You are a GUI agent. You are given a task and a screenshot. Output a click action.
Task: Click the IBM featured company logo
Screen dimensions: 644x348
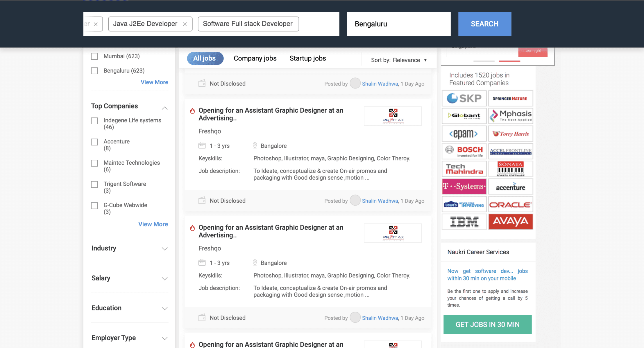click(464, 222)
